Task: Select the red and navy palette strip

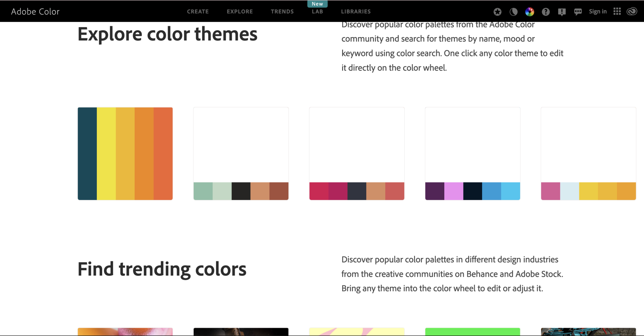Action: point(357,191)
